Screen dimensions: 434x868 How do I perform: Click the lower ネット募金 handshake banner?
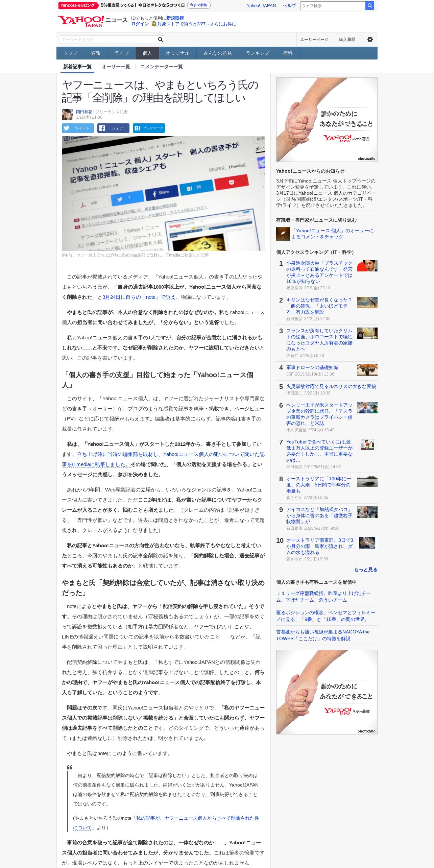[327, 692]
